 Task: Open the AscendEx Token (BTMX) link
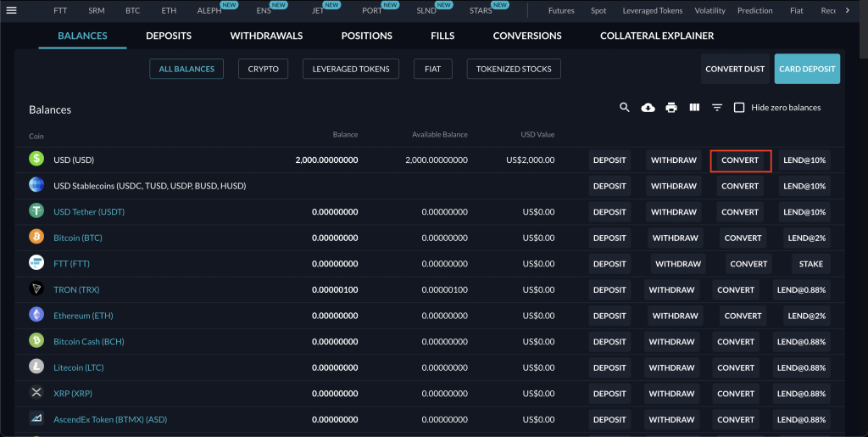[110, 420]
